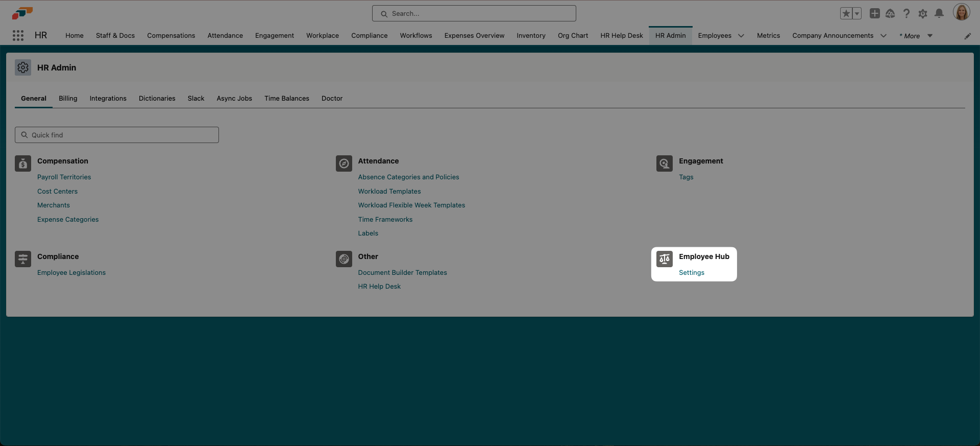980x446 pixels.
Task: Click the global actions plus icon
Action: pos(874,14)
